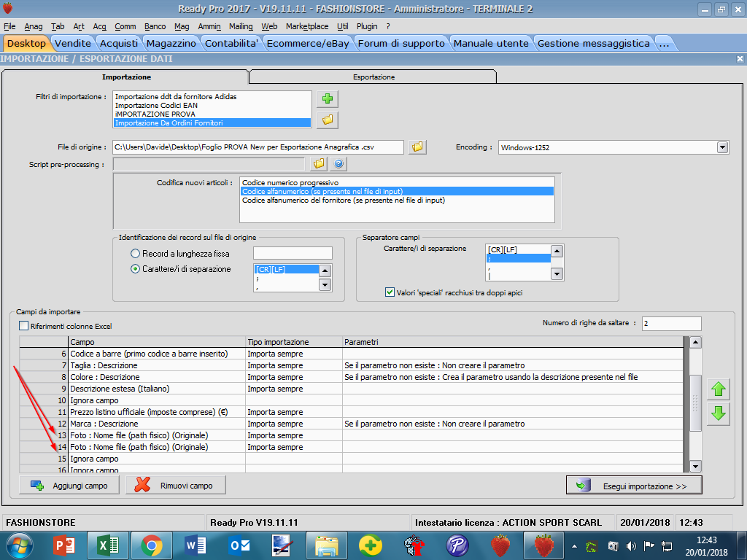
Task: Select row 6 'Codice a barre' field
Action: [352, 354]
